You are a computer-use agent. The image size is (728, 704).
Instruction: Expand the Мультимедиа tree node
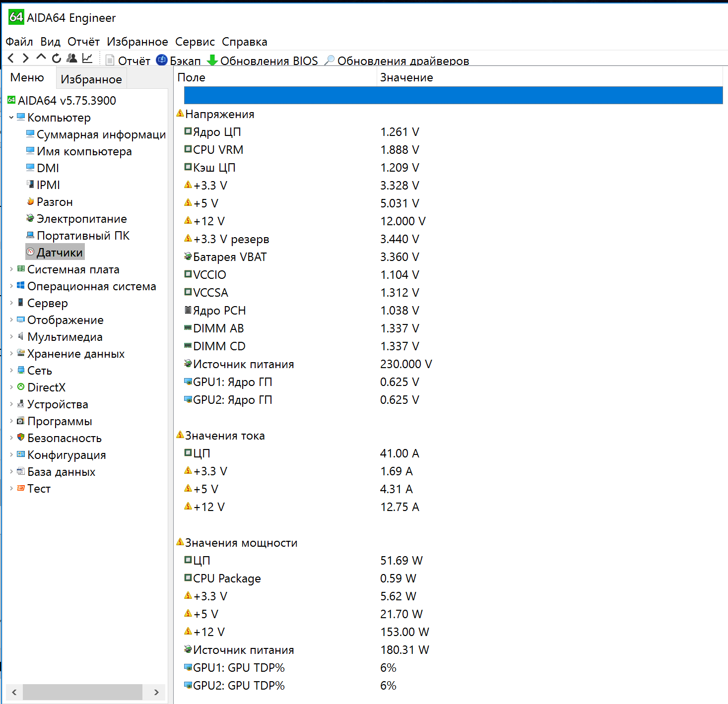[11, 337]
